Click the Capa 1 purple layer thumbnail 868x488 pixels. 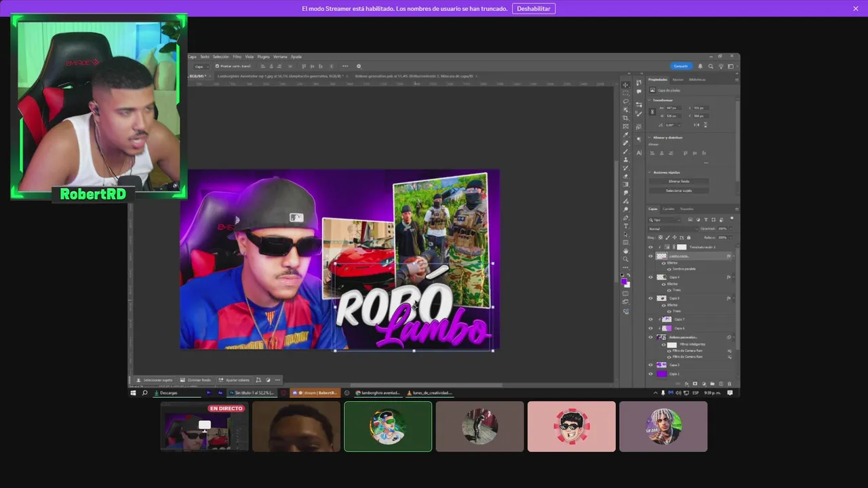662,373
